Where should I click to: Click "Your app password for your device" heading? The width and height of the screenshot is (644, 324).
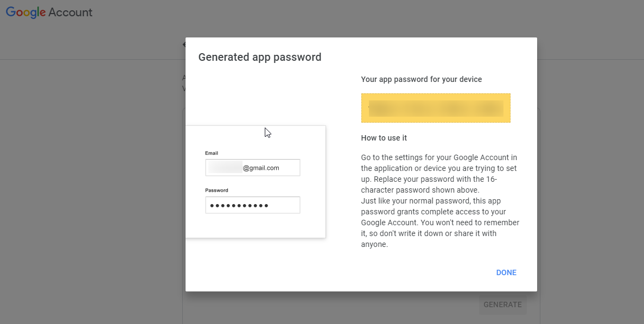(422, 79)
